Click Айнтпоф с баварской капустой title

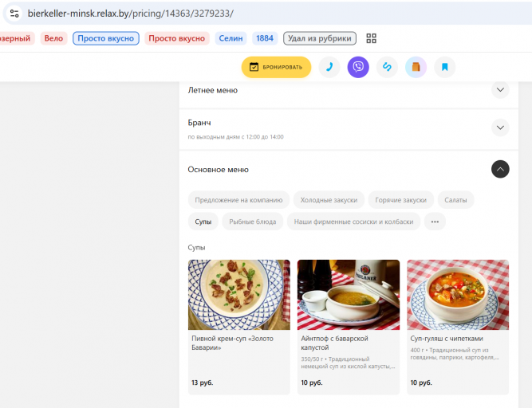(334, 343)
